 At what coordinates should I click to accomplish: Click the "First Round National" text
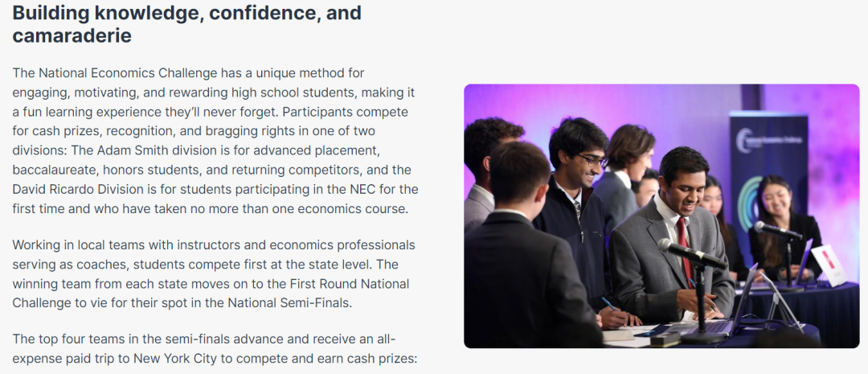click(x=348, y=284)
